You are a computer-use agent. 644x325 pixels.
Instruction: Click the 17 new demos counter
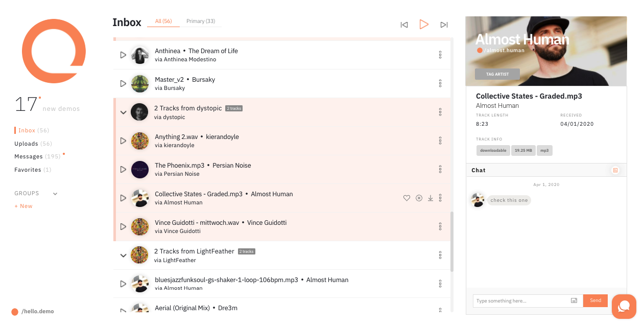[x=47, y=104]
